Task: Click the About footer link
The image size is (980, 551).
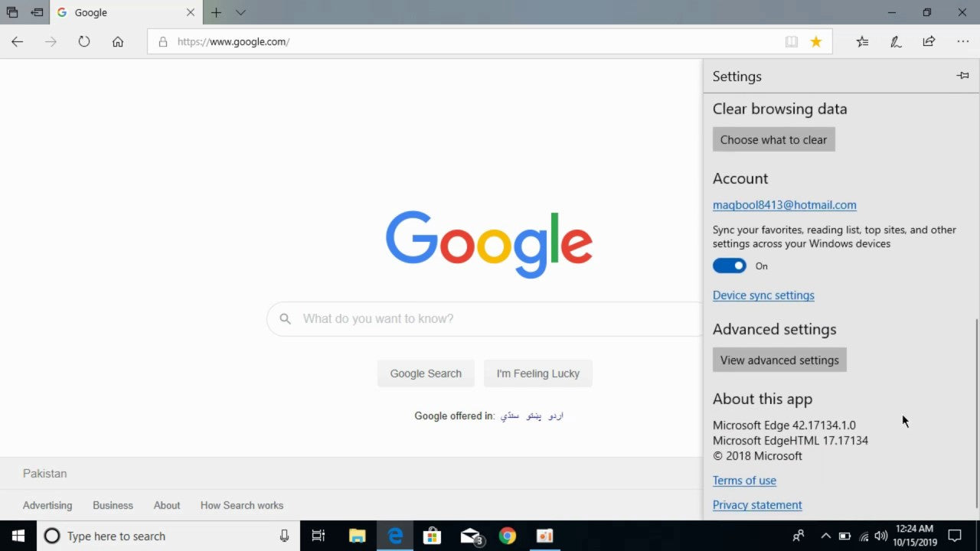Action: [166, 505]
